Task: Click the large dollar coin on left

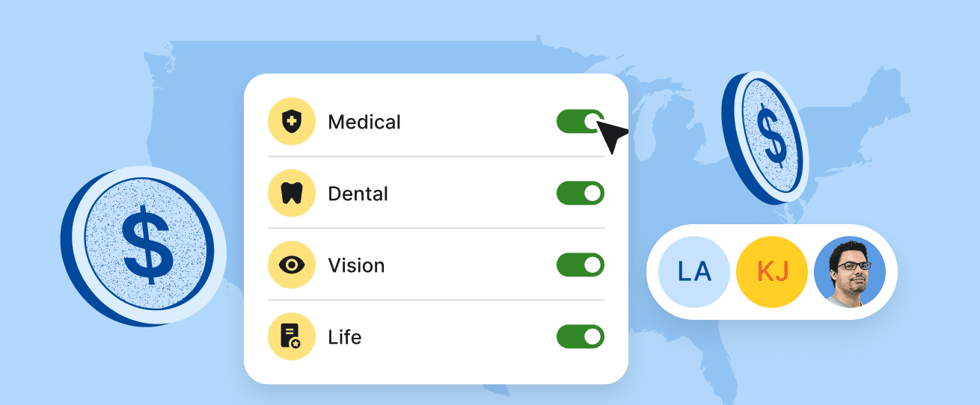Action: click(147, 244)
